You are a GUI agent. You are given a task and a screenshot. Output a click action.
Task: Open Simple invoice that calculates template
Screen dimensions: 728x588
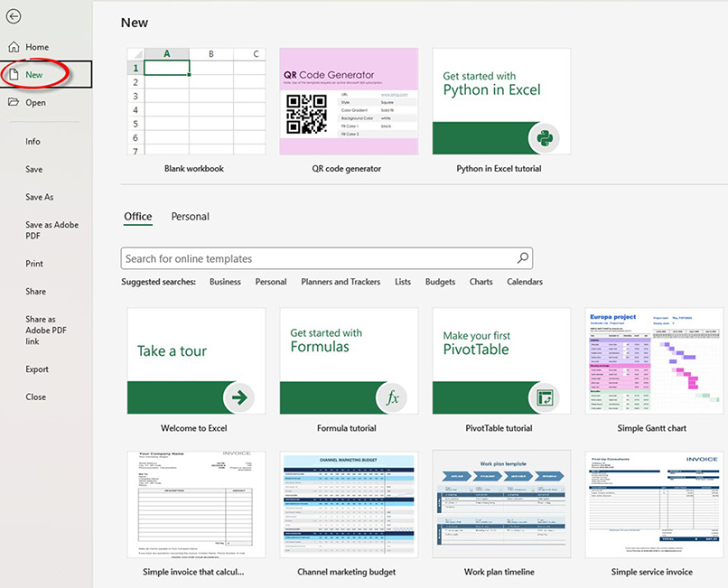[196, 504]
